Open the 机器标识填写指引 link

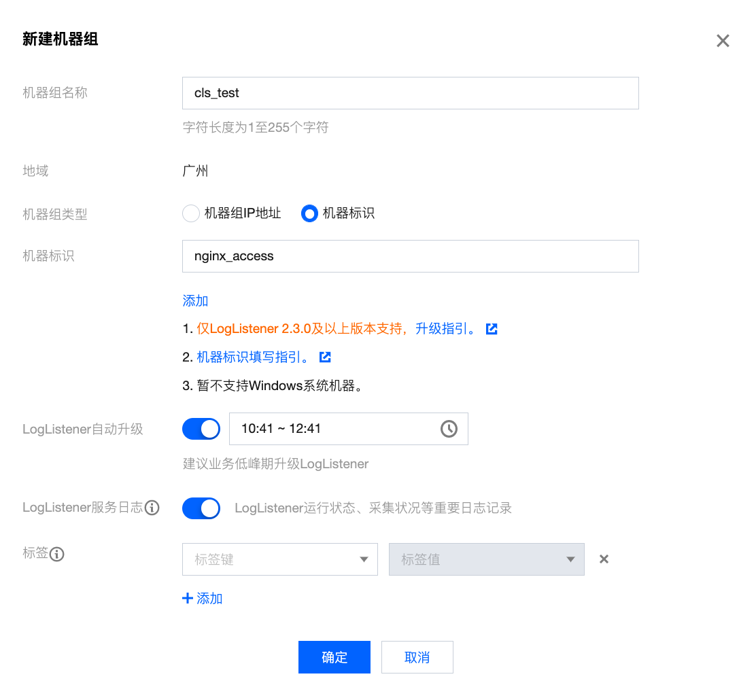pos(252,357)
